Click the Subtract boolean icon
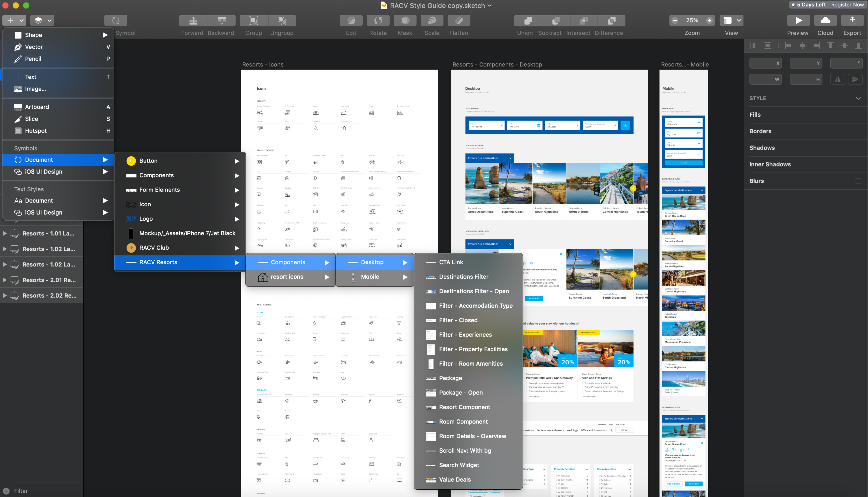Screen dimensions: 868x497 (556, 20)
